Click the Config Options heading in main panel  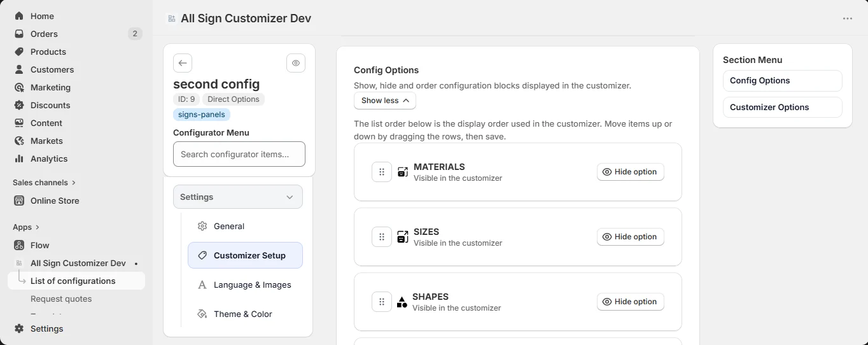(386, 70)
